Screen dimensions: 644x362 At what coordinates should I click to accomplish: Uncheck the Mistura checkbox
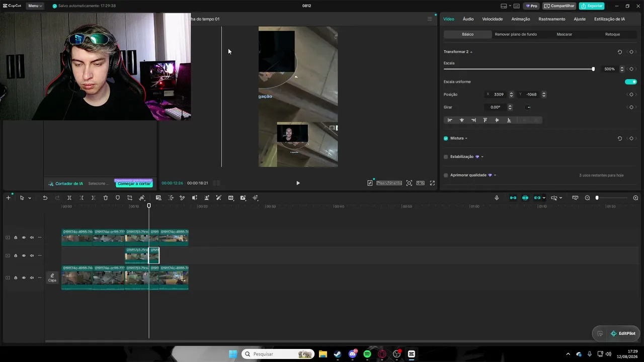tap(446, 138)
